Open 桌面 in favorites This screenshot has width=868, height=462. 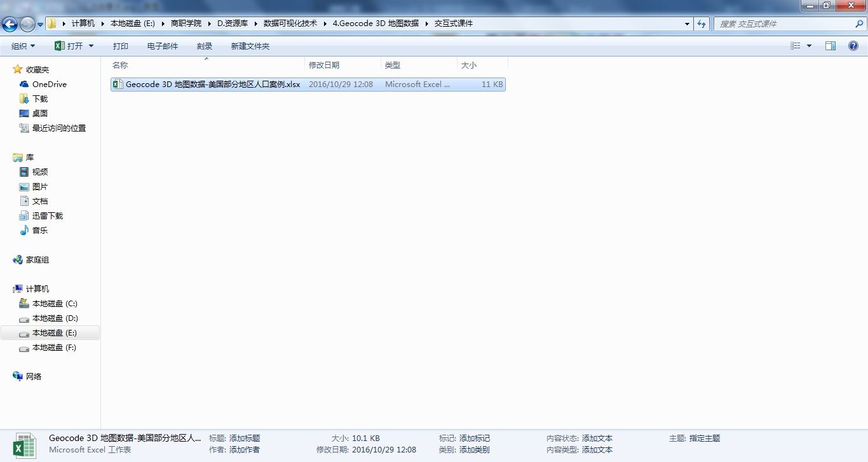click(x=40, y=113)
